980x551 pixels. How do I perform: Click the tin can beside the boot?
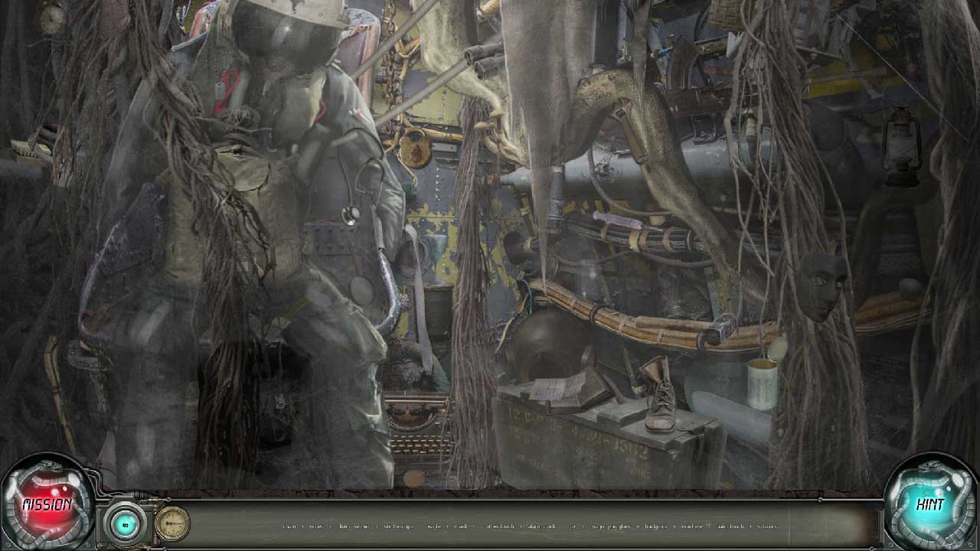763,383
